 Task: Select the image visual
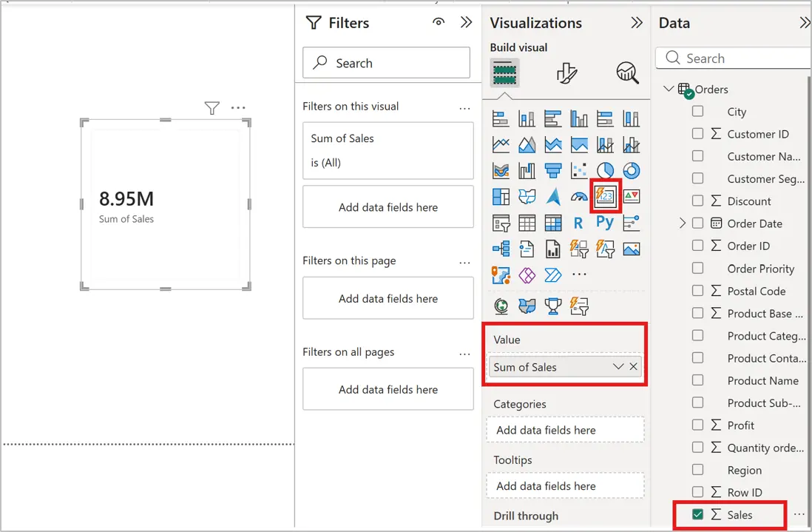pos(632,249)
